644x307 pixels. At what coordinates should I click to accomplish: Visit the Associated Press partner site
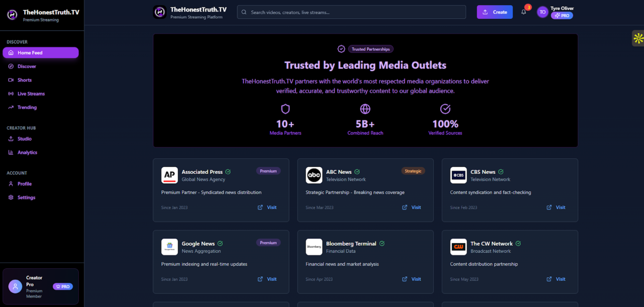click(267, 207)
